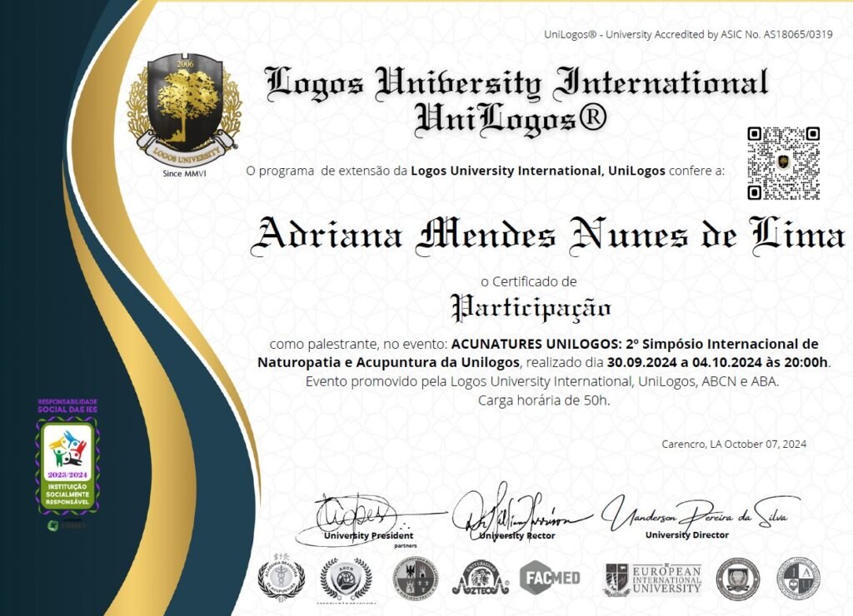The height and width of the screenshot is (616, 853).
Task: Click the Academia Brasileira de Acupuntura seal
Action: point(282,578)
